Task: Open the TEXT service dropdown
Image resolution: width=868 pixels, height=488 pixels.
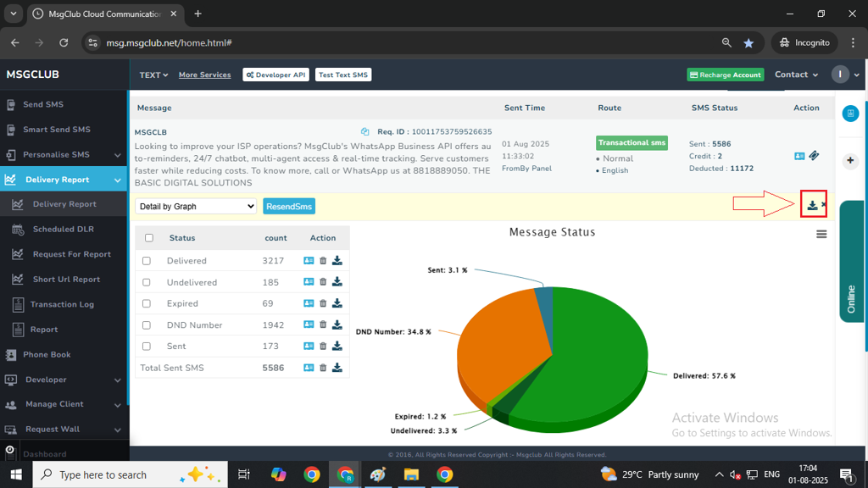Action: [153, 75]
